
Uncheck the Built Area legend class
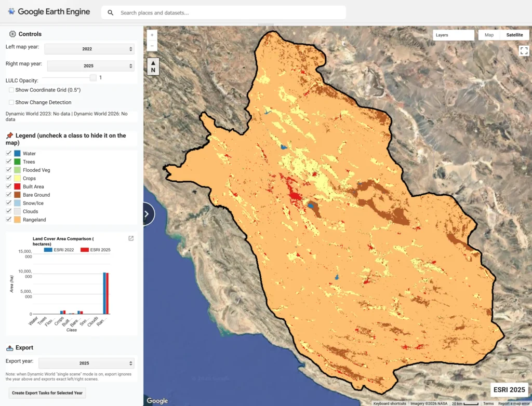[x=9, y=186]
